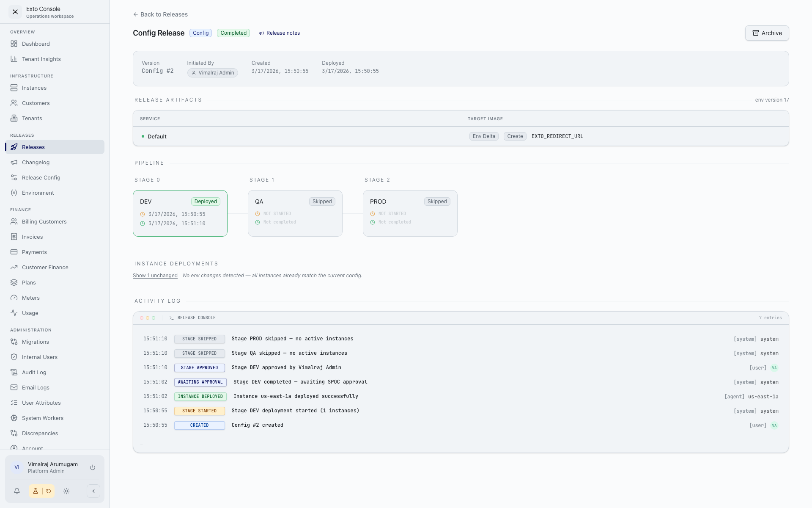Click the Environment variable icon
Image resolution: width=812 pixels, height=508 pixels.
pyautogui.click(x=14, y=193)
